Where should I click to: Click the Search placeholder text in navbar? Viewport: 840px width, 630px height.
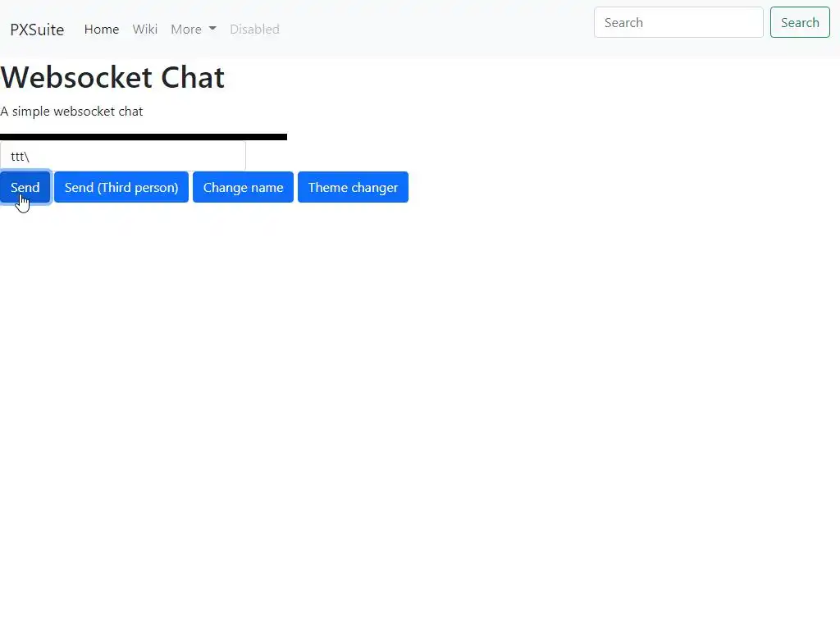(x=623, y=23)
